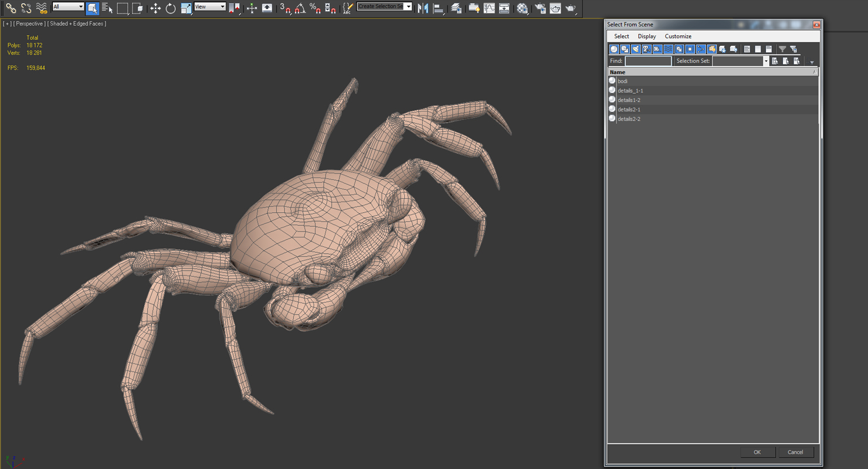
Task: Open the Material Editor icon
Action: click(x=522, y=8)
